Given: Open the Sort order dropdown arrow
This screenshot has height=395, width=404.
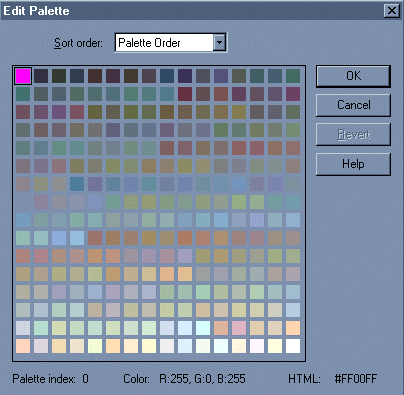Looking at the screenshot, I should pos(219,43).
